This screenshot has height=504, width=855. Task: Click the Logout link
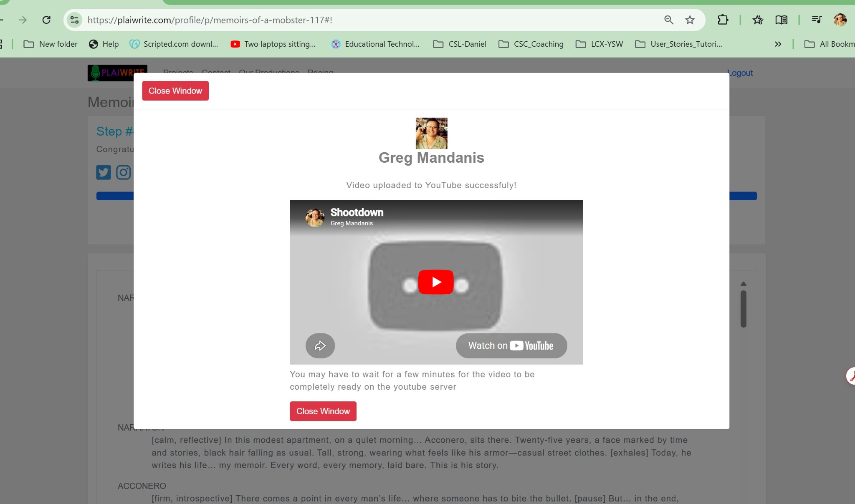point(740,73)
